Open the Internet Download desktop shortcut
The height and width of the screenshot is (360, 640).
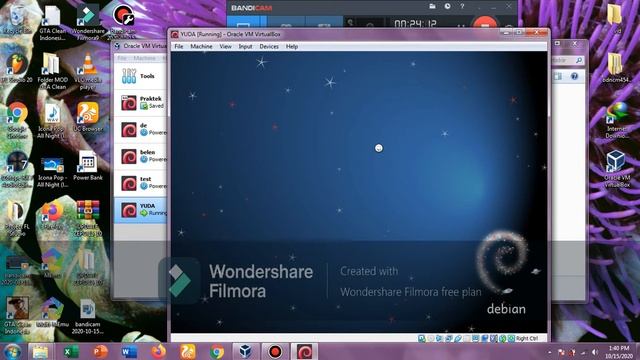pos(616,121)
